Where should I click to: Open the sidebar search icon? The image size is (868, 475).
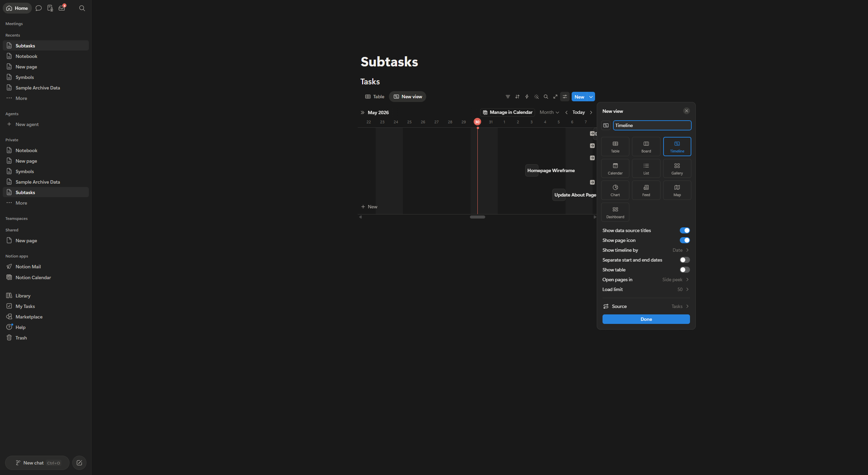[82, 8]
